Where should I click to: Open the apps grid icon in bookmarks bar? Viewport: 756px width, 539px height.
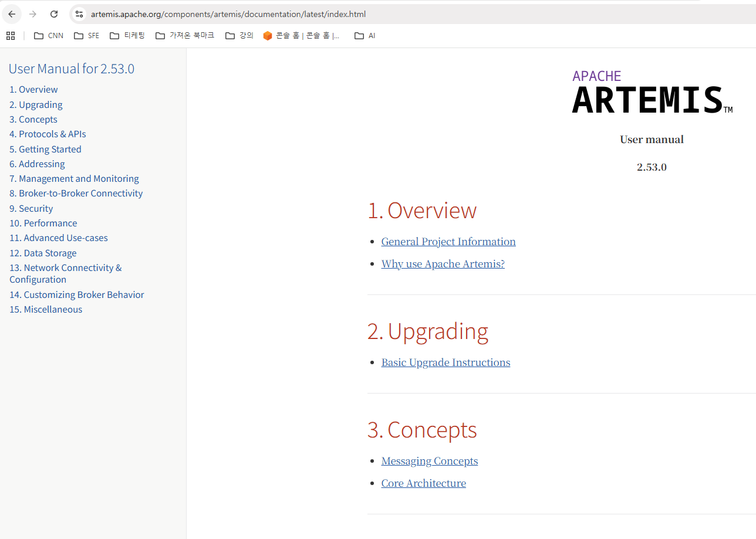coord(11,36)
